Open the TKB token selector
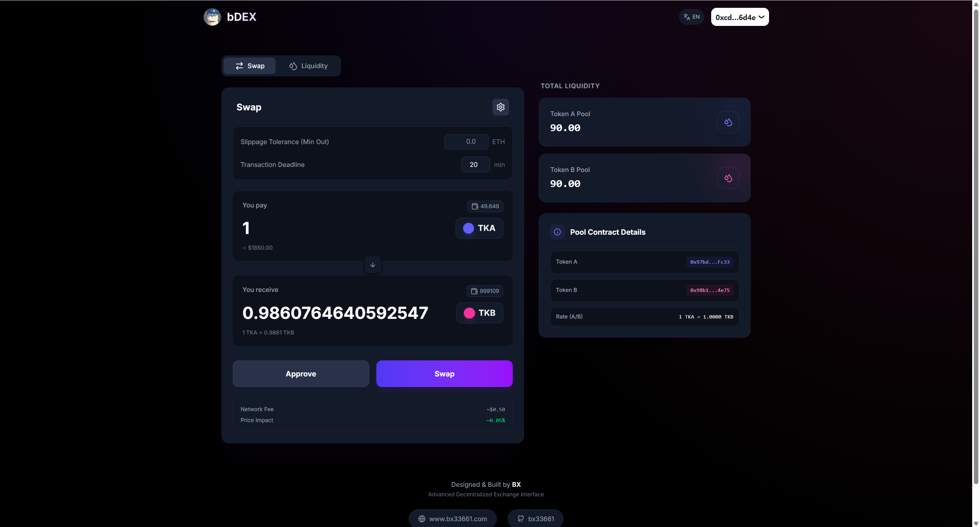 479,313
